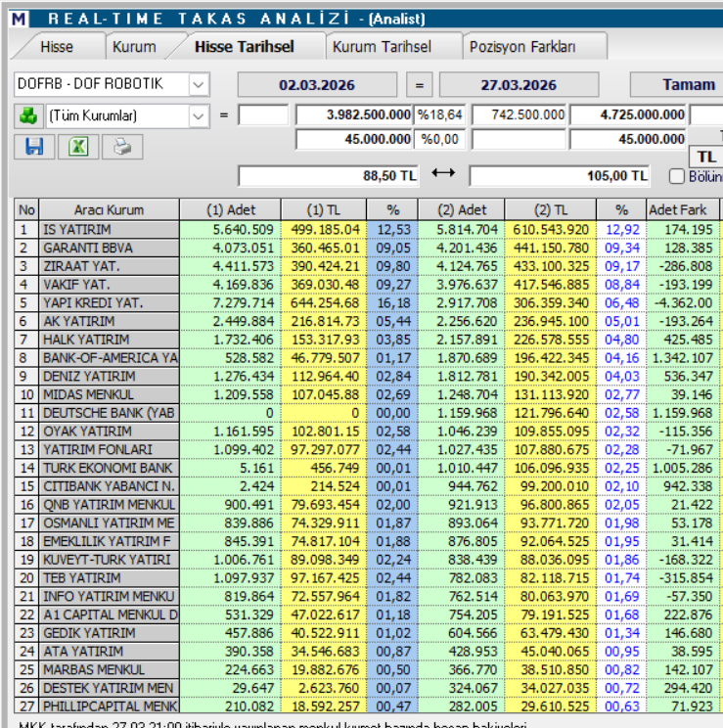Click the M application icon in title bar
Viewport: 723px width, 728px height.
click(19, 19)
